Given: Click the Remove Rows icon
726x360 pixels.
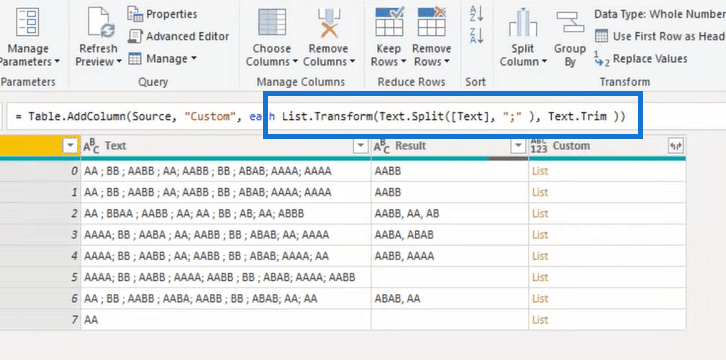Looking at the screenshot, I should click(432, 22).
